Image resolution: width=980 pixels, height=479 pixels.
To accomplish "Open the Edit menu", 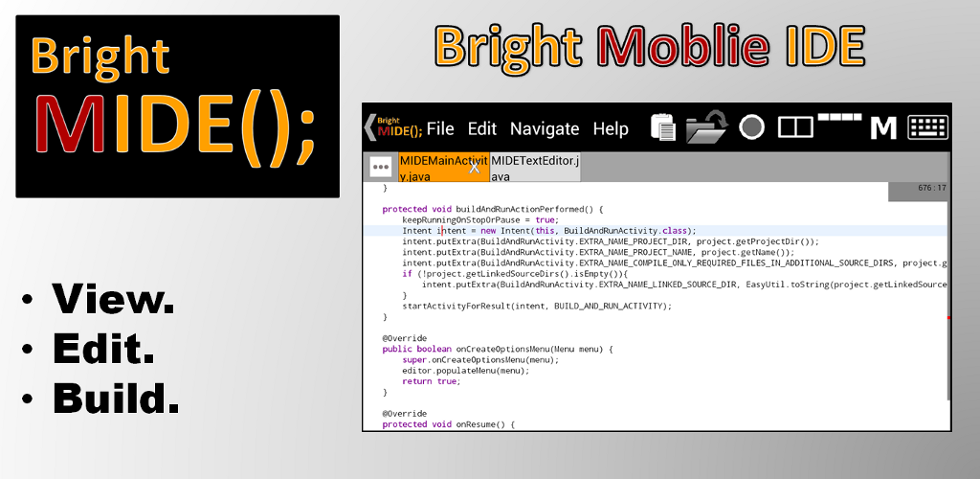I will coord(482,128).
